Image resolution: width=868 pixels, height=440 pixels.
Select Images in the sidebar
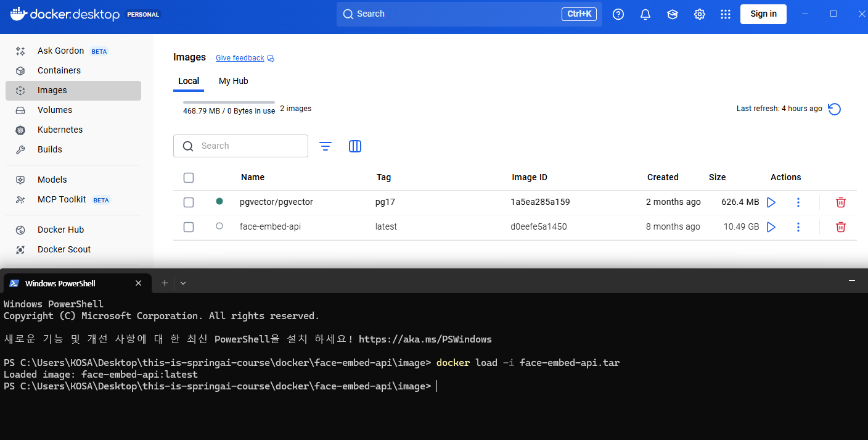tap(73, 90)
